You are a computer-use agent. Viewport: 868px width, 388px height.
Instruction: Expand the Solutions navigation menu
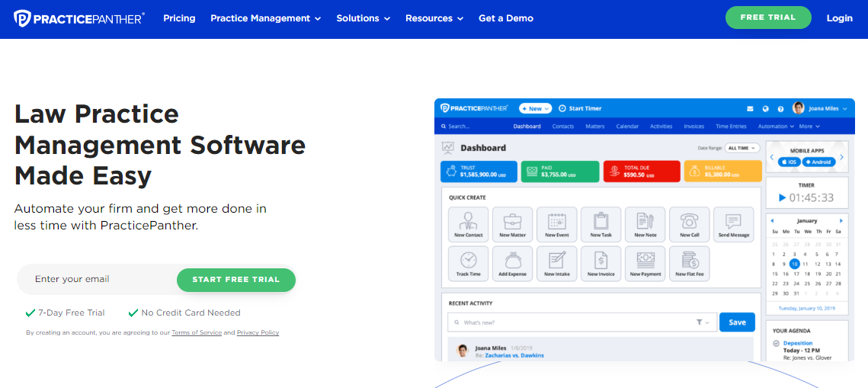[364, 18]
